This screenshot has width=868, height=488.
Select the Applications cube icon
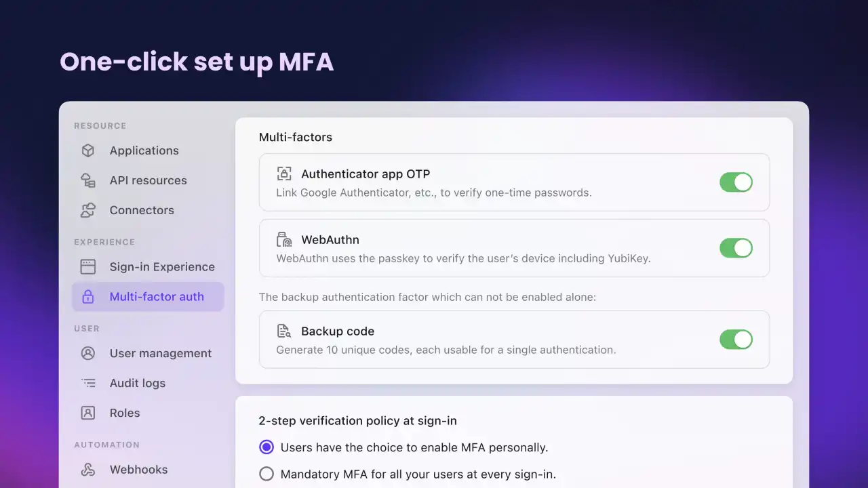pyautogui.click(x=88, y=150)
